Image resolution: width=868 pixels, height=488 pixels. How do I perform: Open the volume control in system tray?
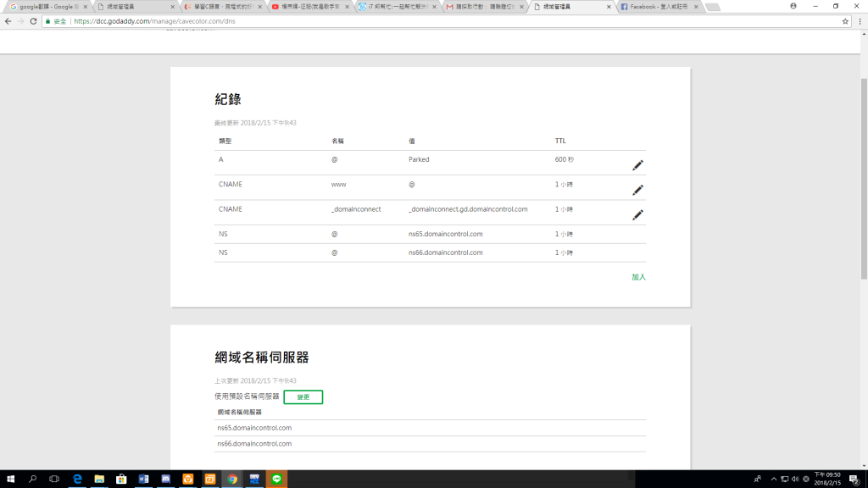coord(795,480)
